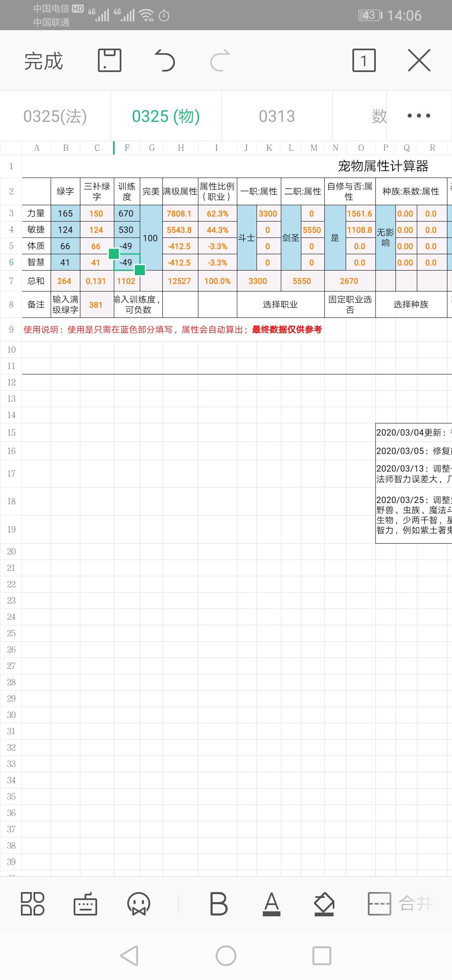Save the spreadsheet with the floppy icon
452x980 pixels.
tap(110, 60)
